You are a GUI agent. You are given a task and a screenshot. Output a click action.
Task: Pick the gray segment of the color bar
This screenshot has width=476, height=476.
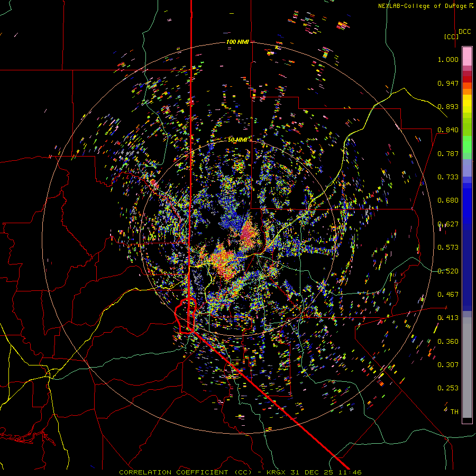coord(467,368)
